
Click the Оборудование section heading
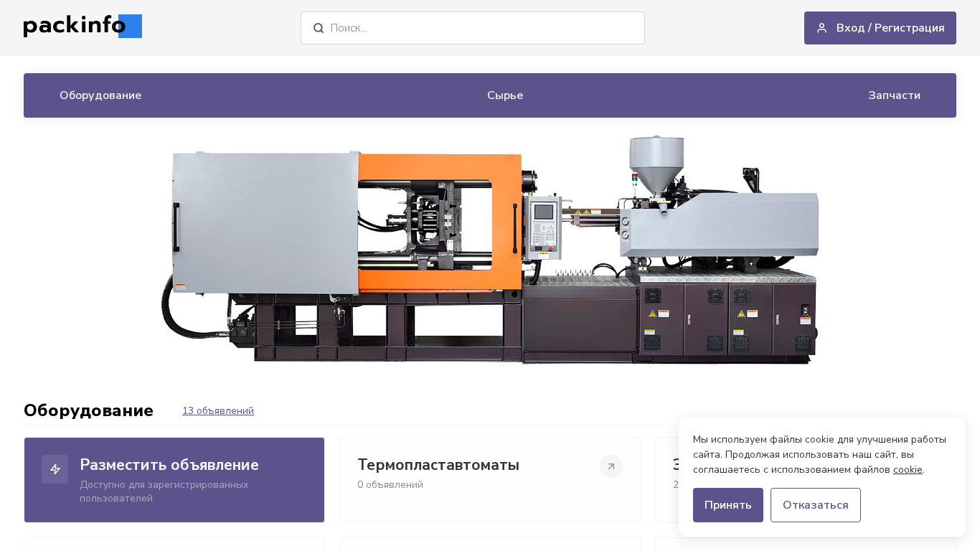pyautogui.click(x=88, y=410)
